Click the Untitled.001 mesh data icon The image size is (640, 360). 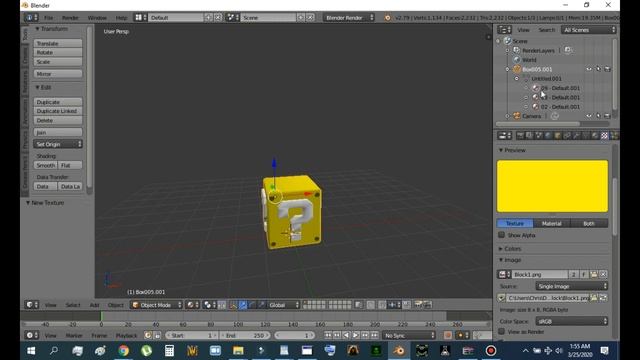tap(526, 78)
